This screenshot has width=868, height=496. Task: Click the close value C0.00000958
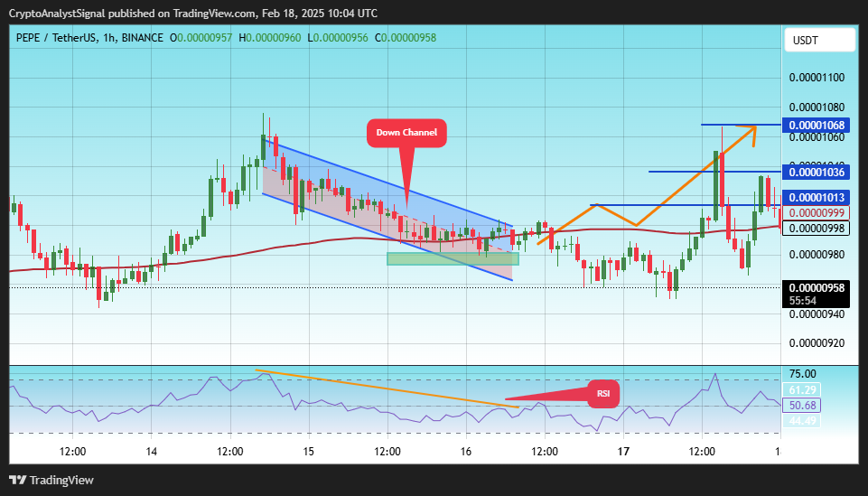click(x=406, y=38)
